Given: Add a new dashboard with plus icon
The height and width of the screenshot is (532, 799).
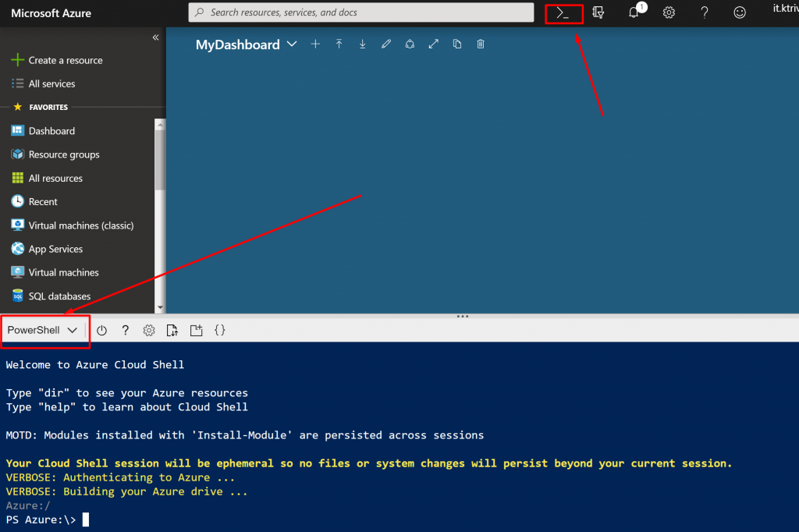Looking at the screenshot, I should click(x=315, y=44).
